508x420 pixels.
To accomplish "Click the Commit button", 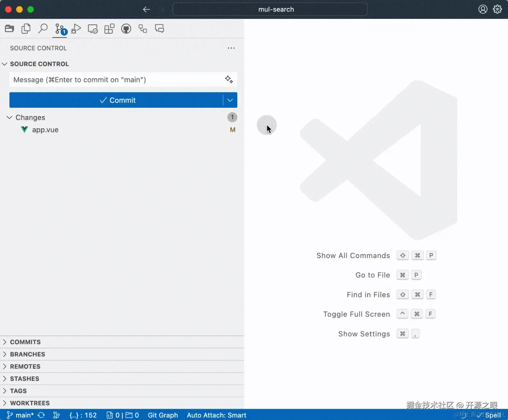I will [116, 100].
